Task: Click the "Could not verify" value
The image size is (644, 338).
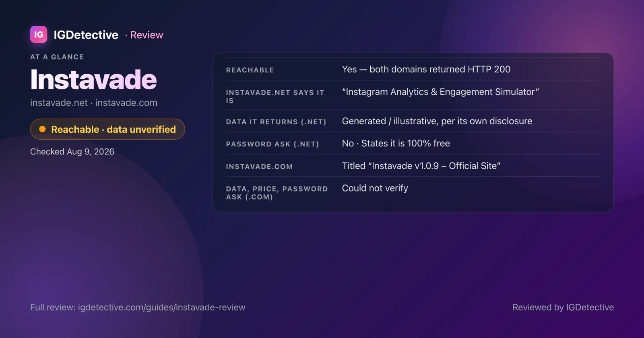Action: [375, 188]
